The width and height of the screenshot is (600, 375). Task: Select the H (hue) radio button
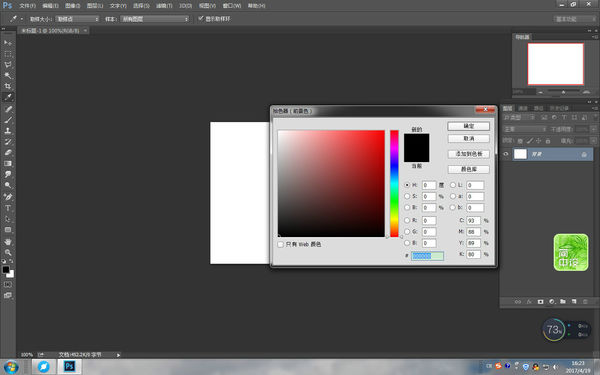[x=407, y=185]
